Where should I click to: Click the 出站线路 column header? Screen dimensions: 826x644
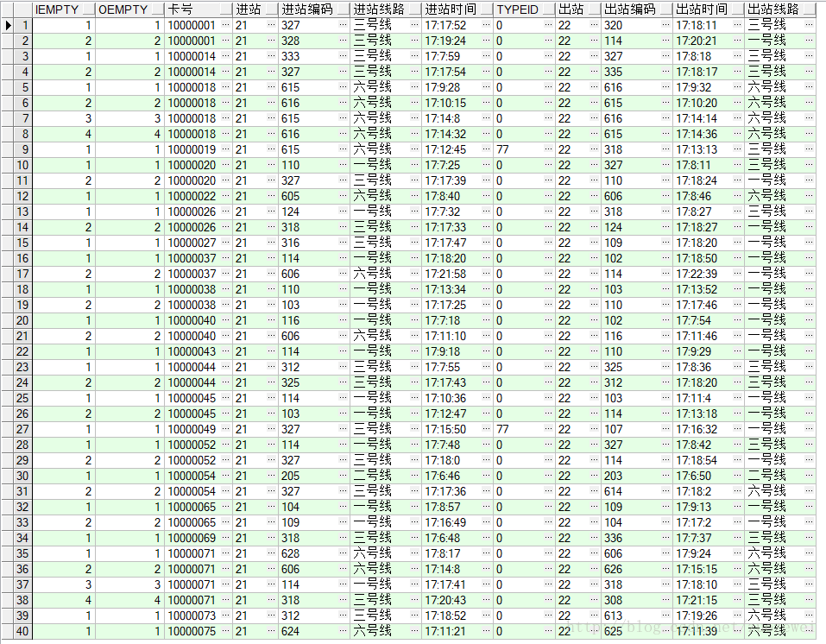[x=780, y=9]
